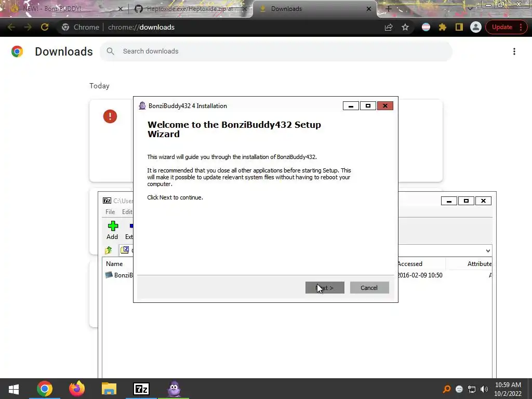Image resolution: width=532 pixels, height=399 pixels.
Task: Minimize the BonziBuddy432 installer window
Action: (351, 106)
